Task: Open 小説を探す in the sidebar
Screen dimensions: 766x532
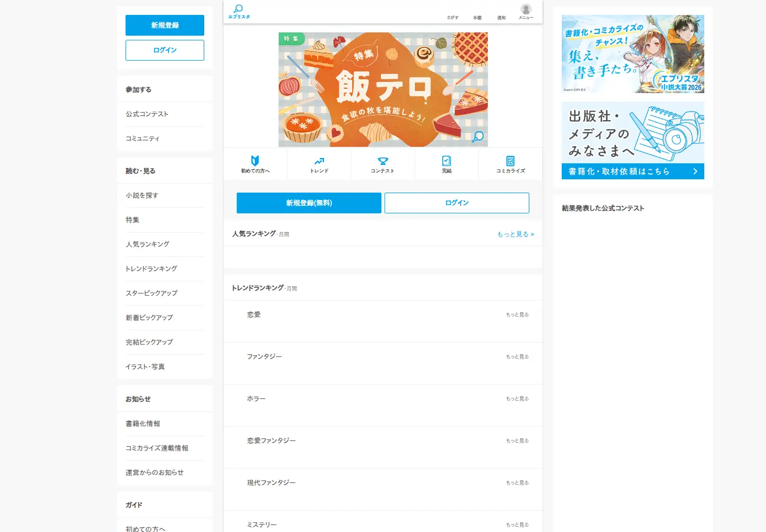Action: click(165, 195)
